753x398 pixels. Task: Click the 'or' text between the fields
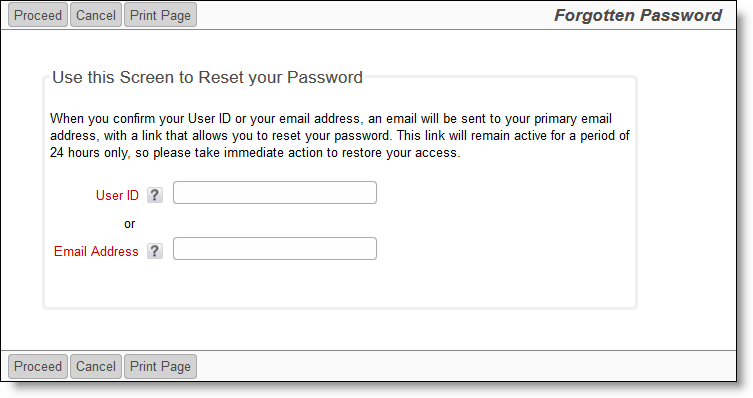coord(130,224)
